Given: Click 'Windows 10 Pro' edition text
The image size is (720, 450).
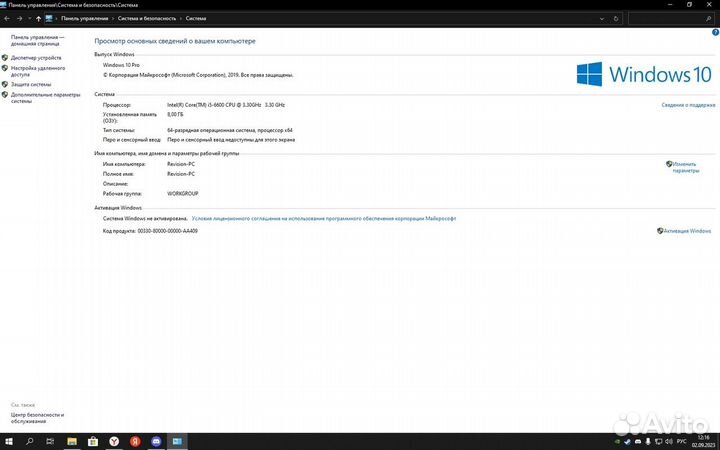Looking at the screenshot, I should tap(121, 65).
